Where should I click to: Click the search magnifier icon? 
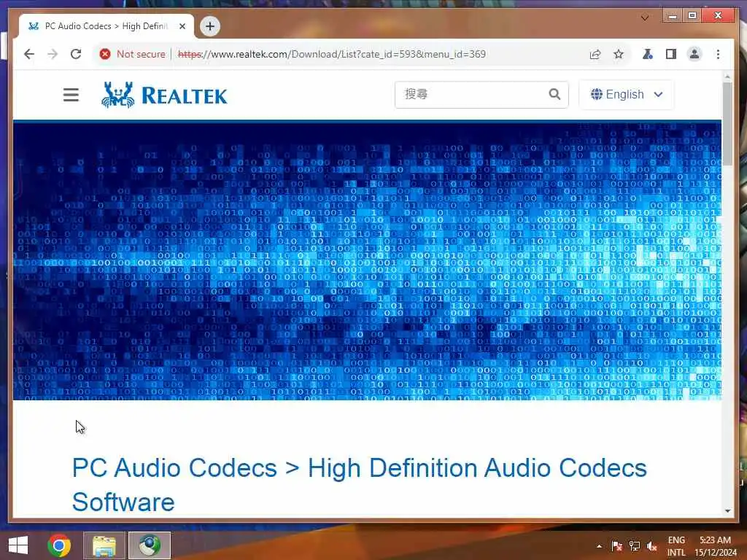click(554, 94)
